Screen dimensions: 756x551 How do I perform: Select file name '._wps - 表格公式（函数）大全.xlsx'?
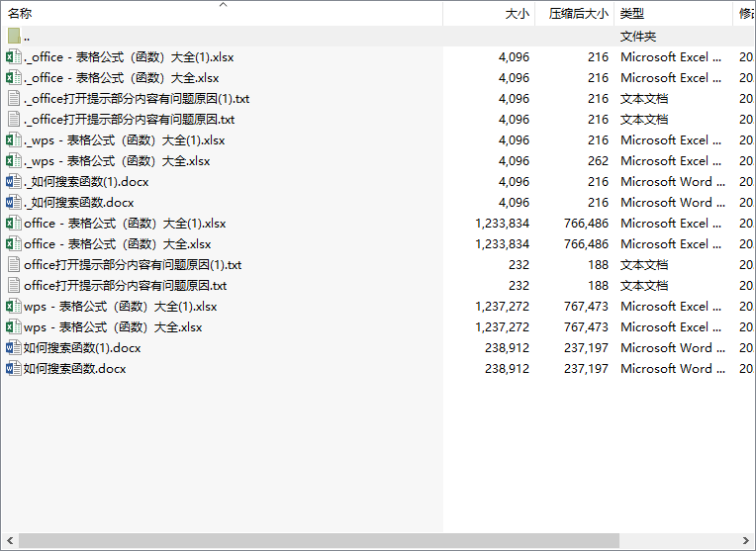[x=117, y=160]
